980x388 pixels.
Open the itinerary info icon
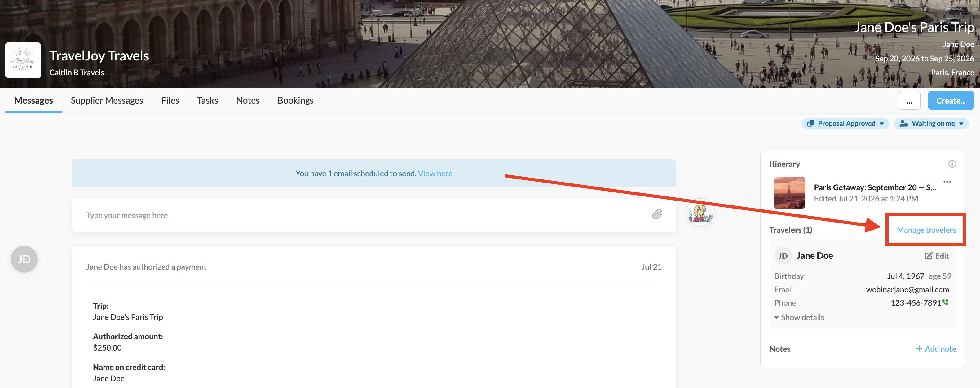click(952, 164)
